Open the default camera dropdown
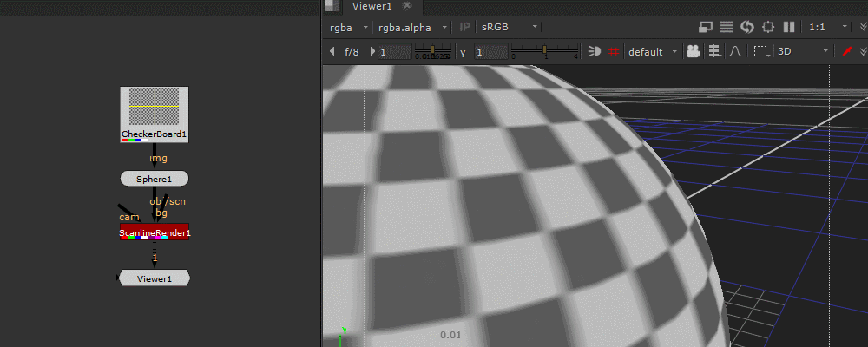The height and width of the screenshot is (347, 868). click(x=654, y=51)
